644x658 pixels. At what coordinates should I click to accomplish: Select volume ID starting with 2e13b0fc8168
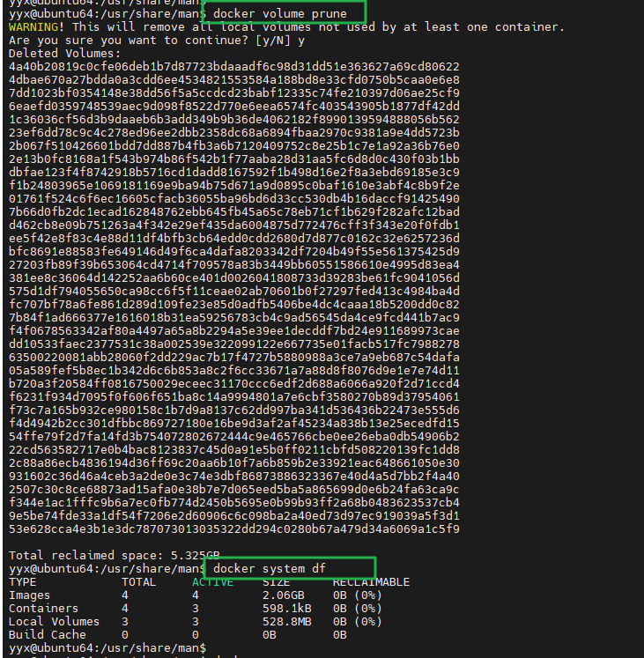(234, 159)
